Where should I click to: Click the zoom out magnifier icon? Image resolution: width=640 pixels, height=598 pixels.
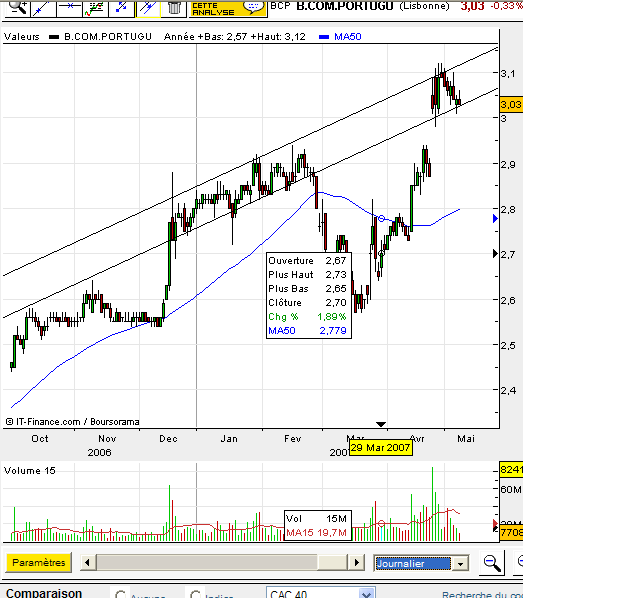(x=491, y=563)
